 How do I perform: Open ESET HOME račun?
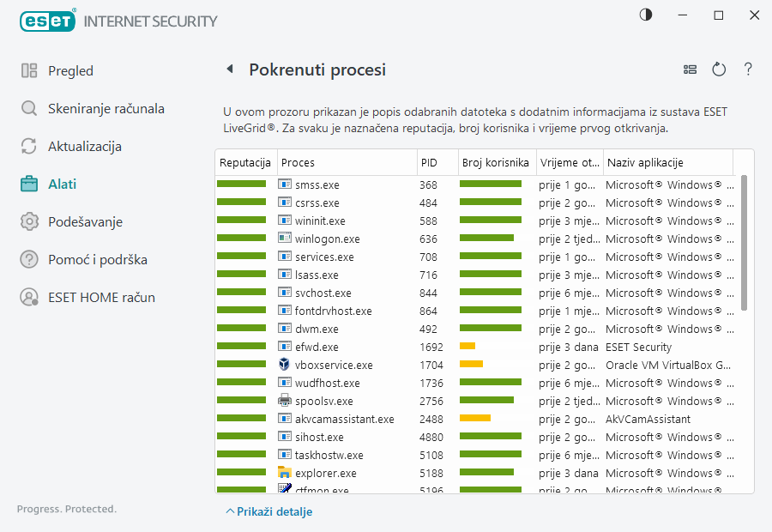click(x=101, y=298)
